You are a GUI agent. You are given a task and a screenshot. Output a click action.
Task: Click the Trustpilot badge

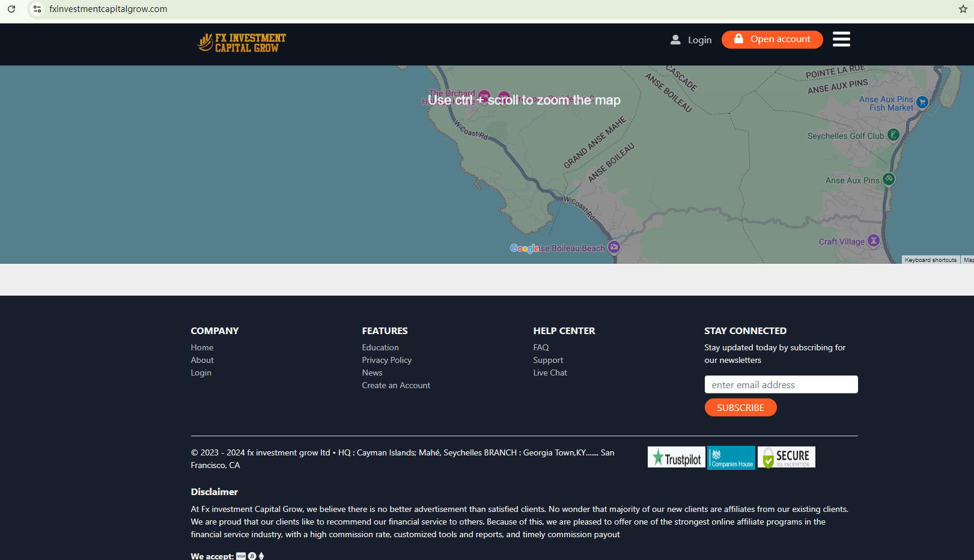(677, 457)
